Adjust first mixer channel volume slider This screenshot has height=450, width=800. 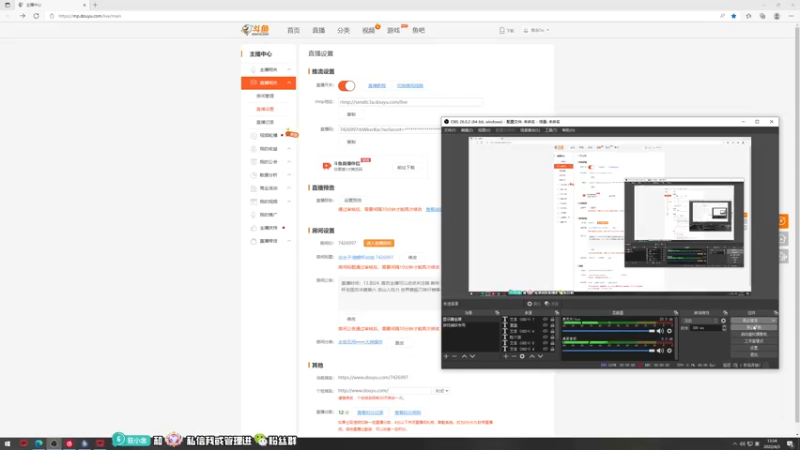pyautogui.click(x=609, y=331)
